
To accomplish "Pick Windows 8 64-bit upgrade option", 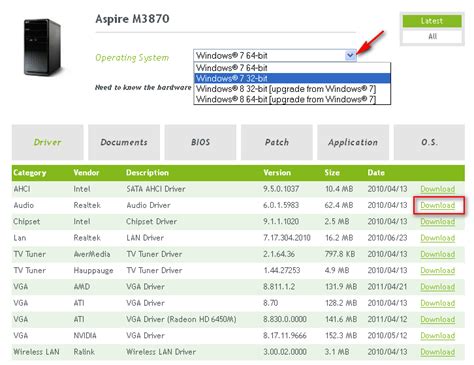I will point(292,99).
